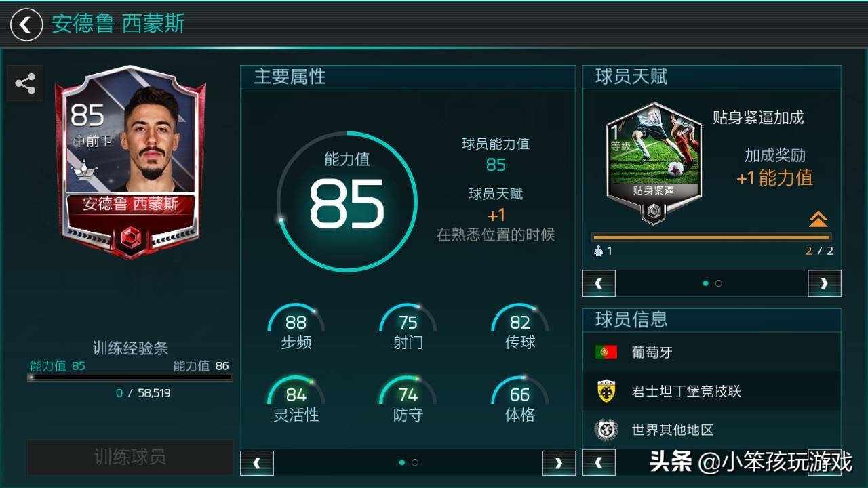Viewport: 868px width, 488px height.
Task: Select second page dot in 球员天赋
Action: click(x=719, y=283)
